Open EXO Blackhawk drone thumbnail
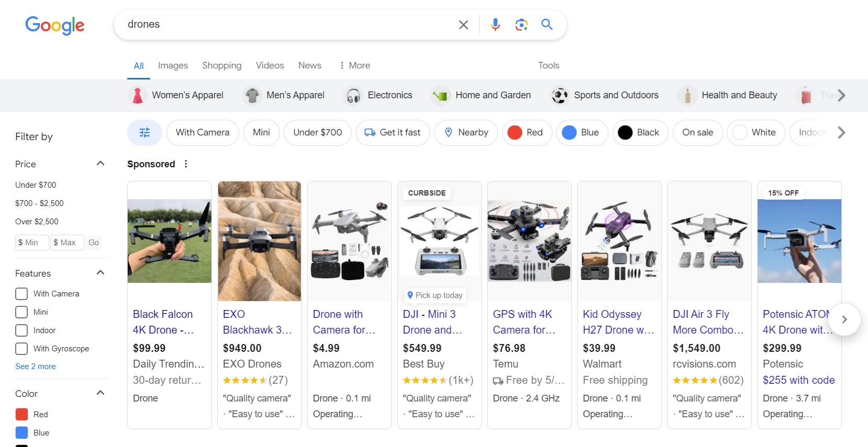Image resolution: width=868 pixels, height=447 pixels. tap(260, 241)
